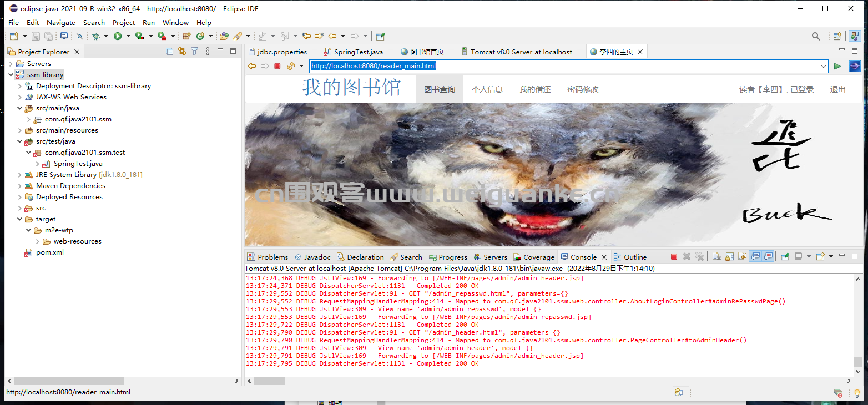Image resolution: width=868 pixels, height=405 pixels.
Task: Toggle Show Console on Standard Out
Action: (755, 257)
